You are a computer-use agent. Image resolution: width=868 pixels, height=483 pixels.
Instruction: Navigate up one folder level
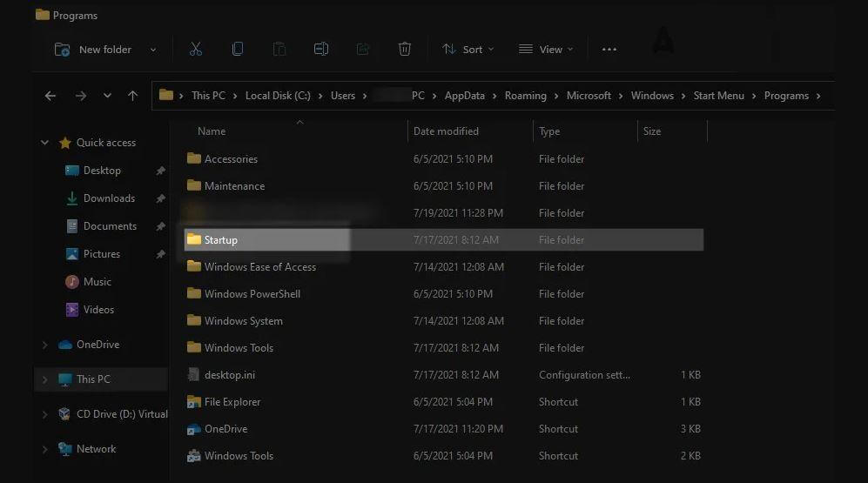(x=132, y=96)
